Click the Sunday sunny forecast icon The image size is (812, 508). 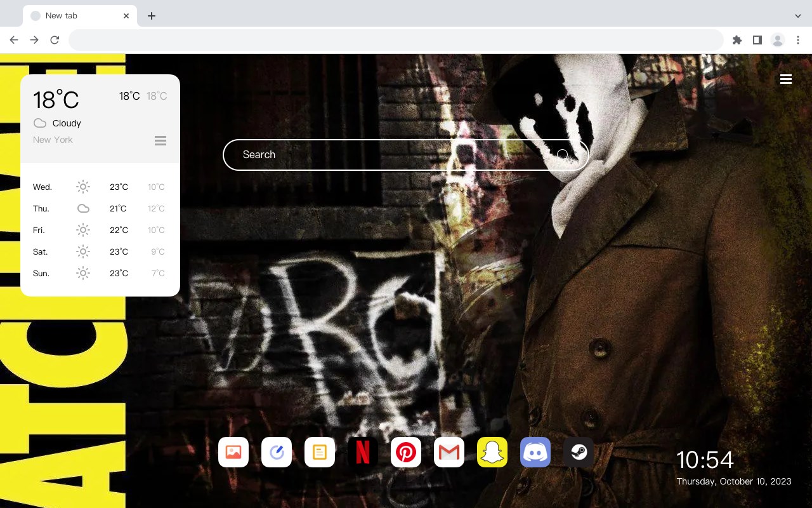coord(83,273)
